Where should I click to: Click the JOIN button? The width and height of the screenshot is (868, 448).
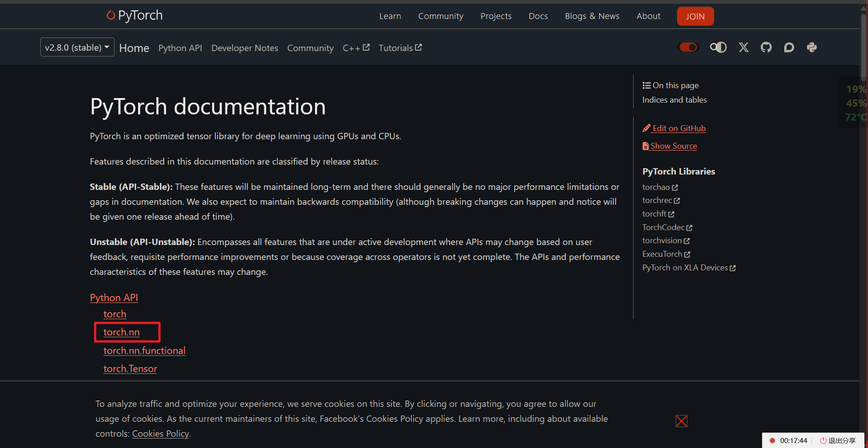[x=695, y=16]
